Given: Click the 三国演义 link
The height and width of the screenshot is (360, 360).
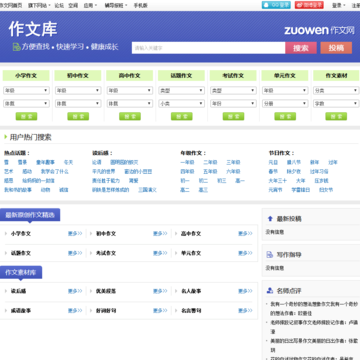Looking at the screenshot, I should pos(147,190).
